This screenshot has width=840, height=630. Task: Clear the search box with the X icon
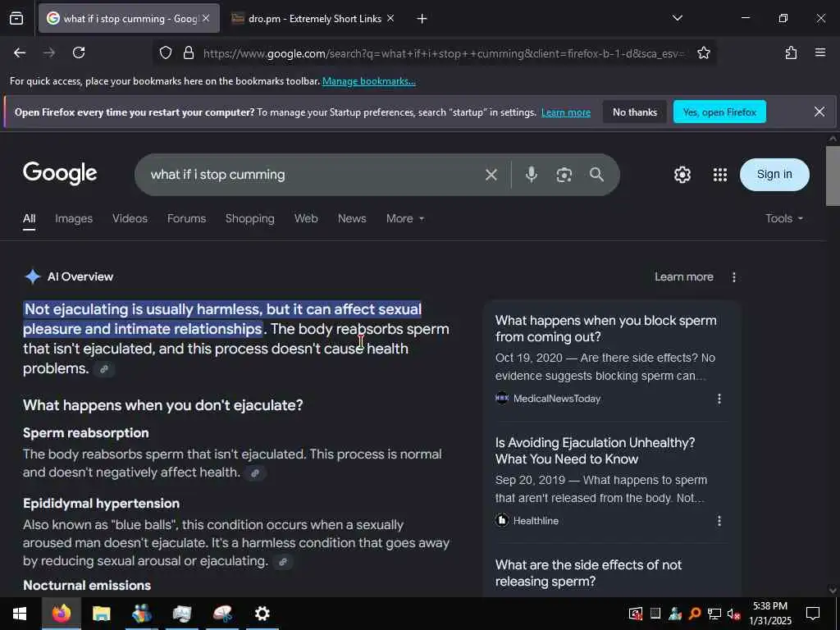(x=491, y=175)
